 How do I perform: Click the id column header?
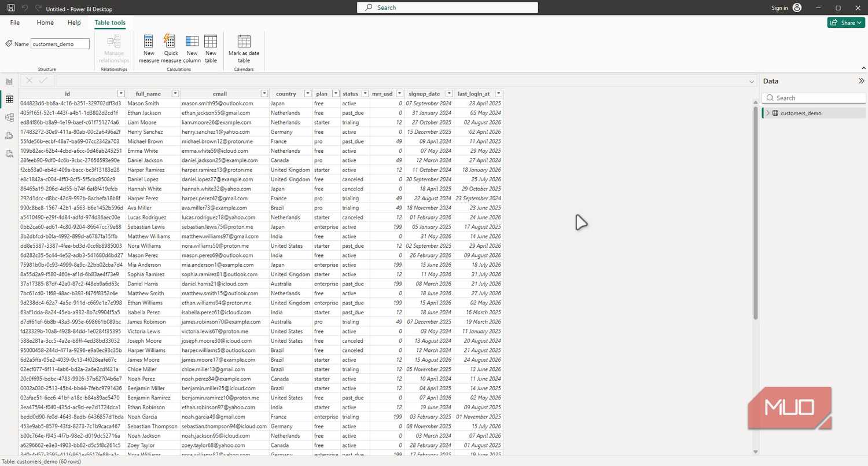pos(68,93)
